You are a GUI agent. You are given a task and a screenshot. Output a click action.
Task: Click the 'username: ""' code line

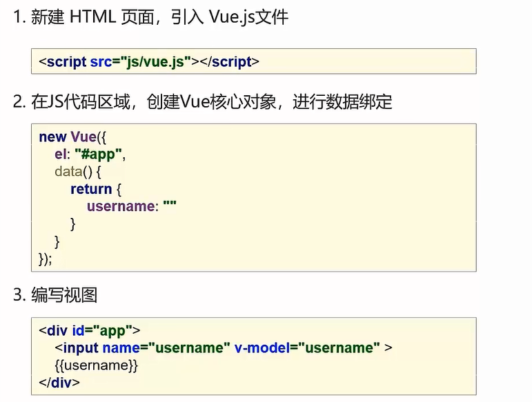coord(132,206)
